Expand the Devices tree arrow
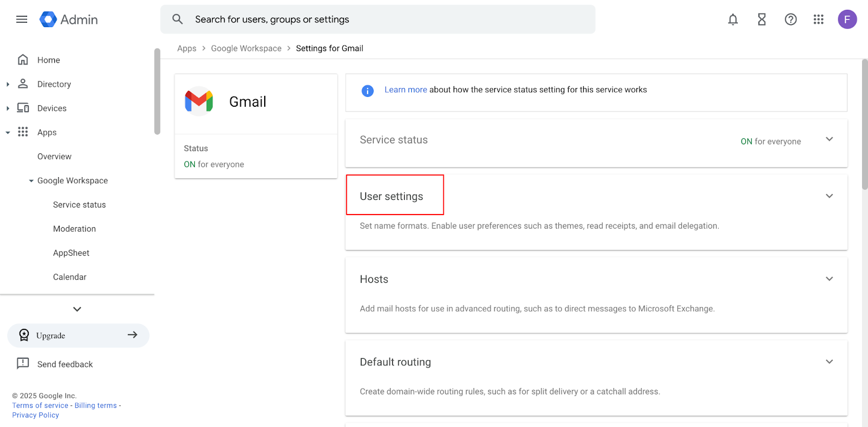Viewport: 868px width, 427px height. 8,108
